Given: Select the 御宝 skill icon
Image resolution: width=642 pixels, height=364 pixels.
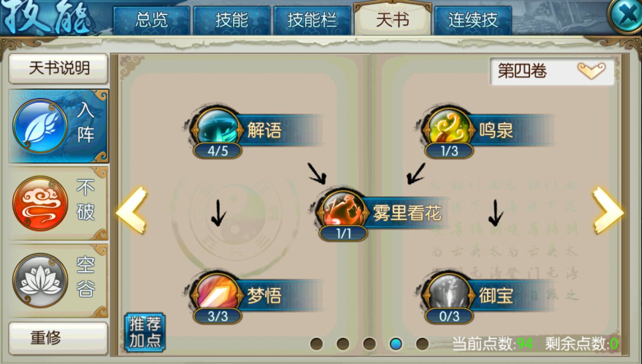Looking at the screenshot, I should (x=448, y=293).
